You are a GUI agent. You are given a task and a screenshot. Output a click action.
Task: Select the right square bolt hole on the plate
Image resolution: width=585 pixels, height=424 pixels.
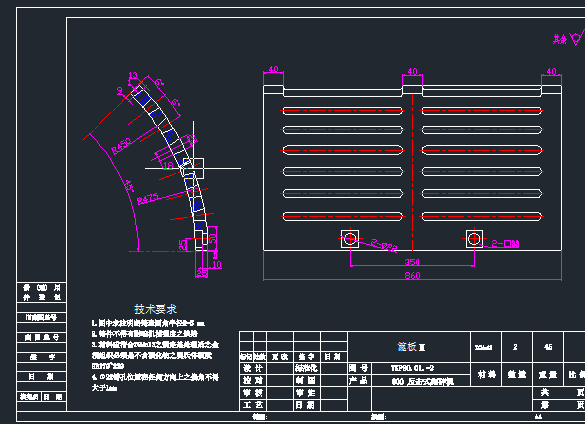[x=474, y=238]
